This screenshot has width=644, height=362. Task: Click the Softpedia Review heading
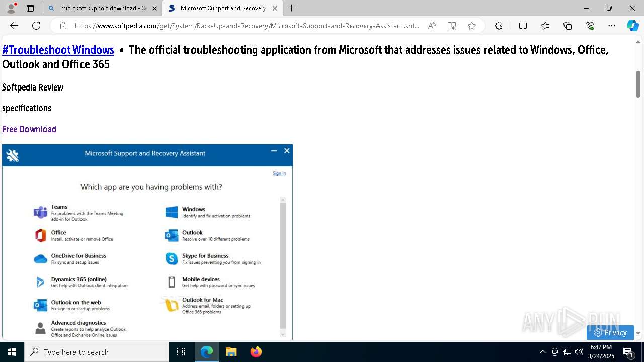(33, 87)
